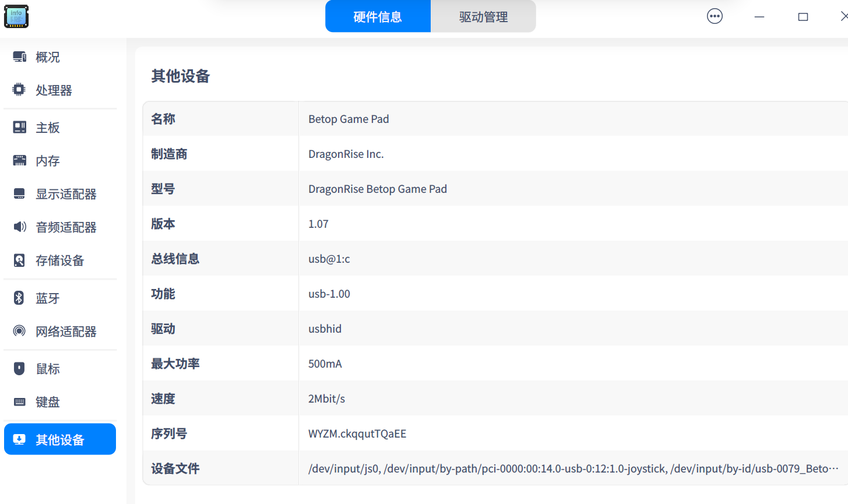848x504 pixels.
Task: Select 内存 in the sidebar
Action: click(60, 160)
